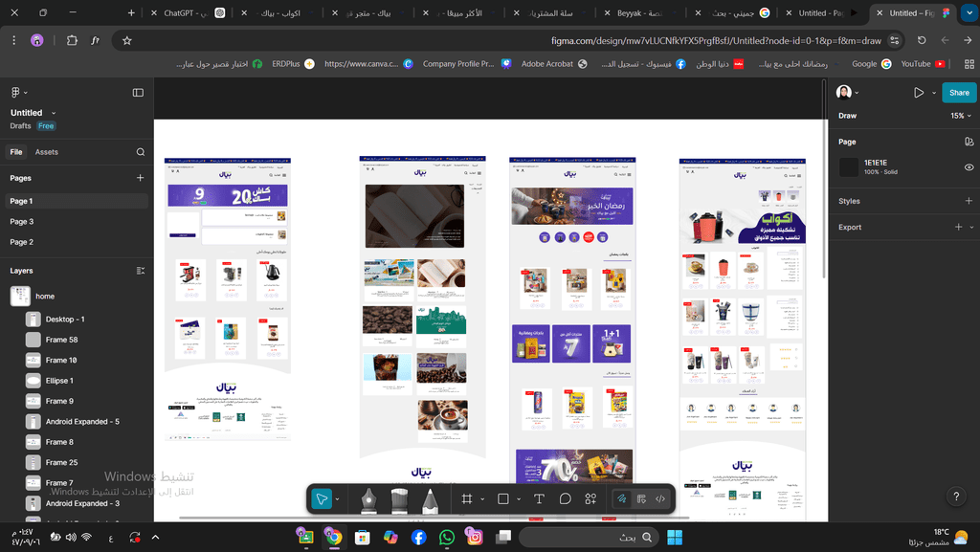This screenshot has width=980, height=552.
Task: Search layers with the magnifier icon
Action: coord(141,152)
